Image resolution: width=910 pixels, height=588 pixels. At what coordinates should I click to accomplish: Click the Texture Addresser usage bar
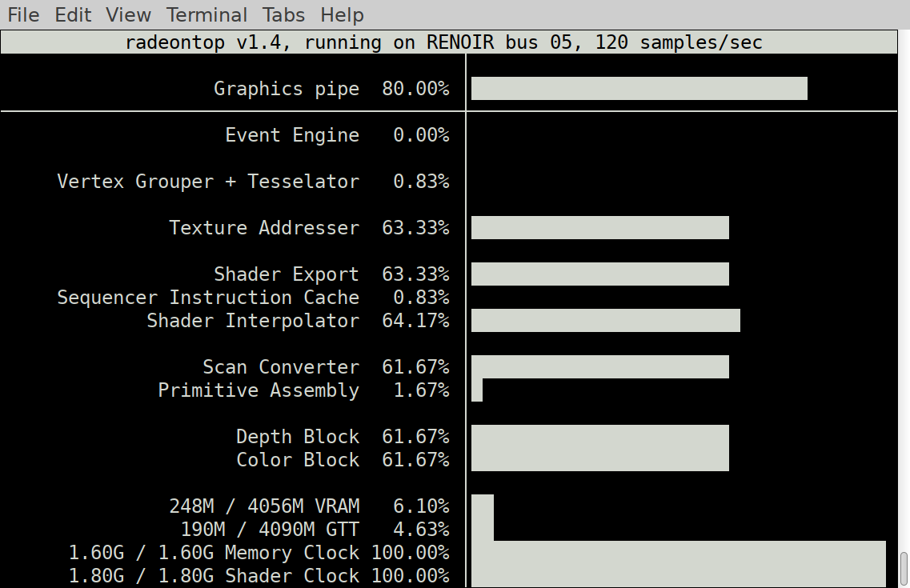coord(599,228)
